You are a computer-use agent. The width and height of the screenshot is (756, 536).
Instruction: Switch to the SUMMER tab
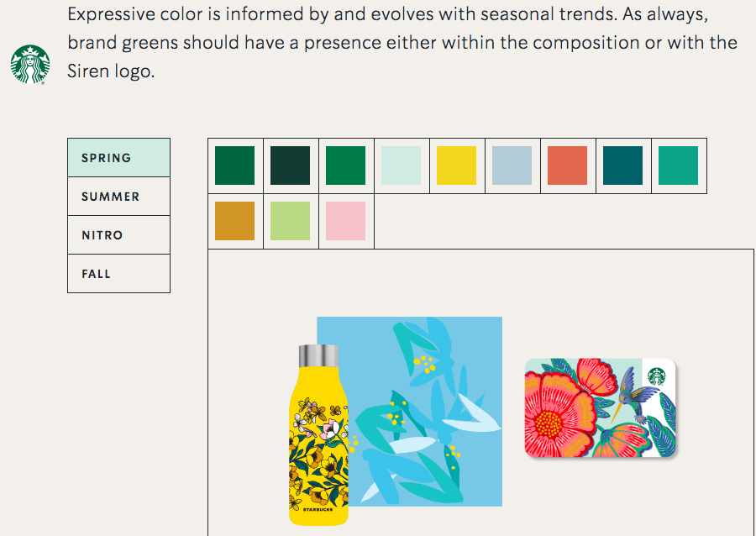(x=118, y=197)
